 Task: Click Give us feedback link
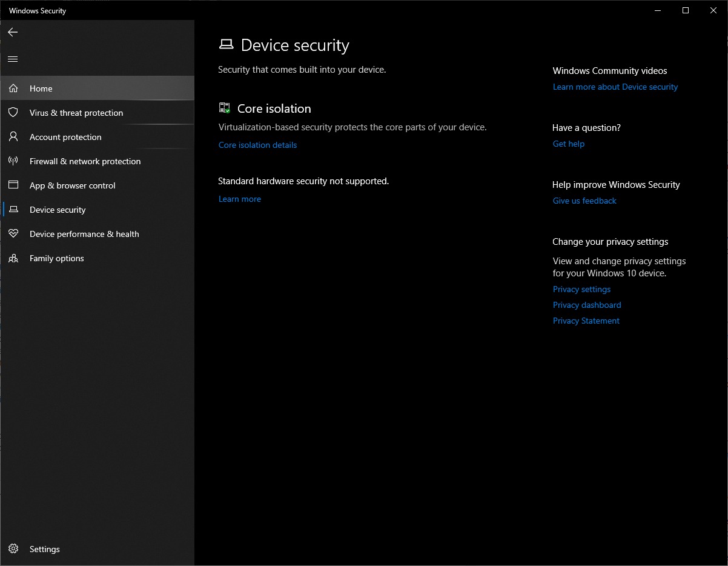click(x=584, y=201)
